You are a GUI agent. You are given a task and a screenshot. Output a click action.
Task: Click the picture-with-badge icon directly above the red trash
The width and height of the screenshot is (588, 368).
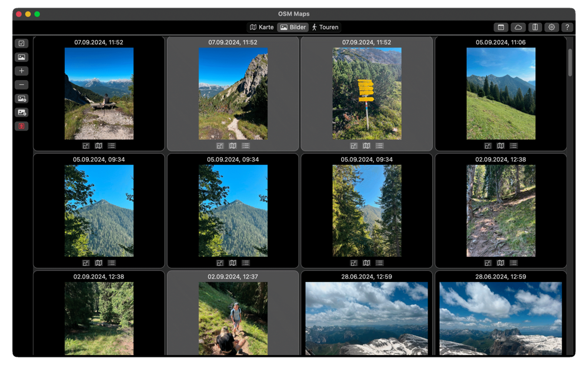click(x=21, y=112)
